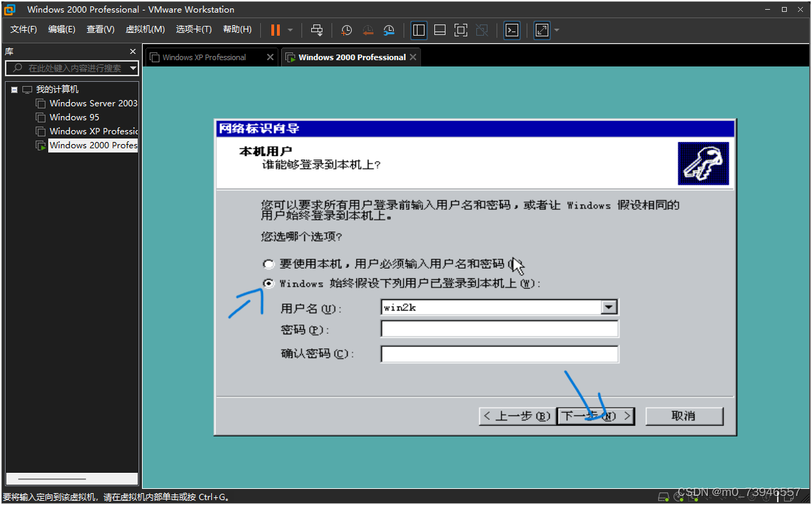
Task: Click the Send Ctrl+Alt+Del toolbar icon
Action: (x=316, y=30)
